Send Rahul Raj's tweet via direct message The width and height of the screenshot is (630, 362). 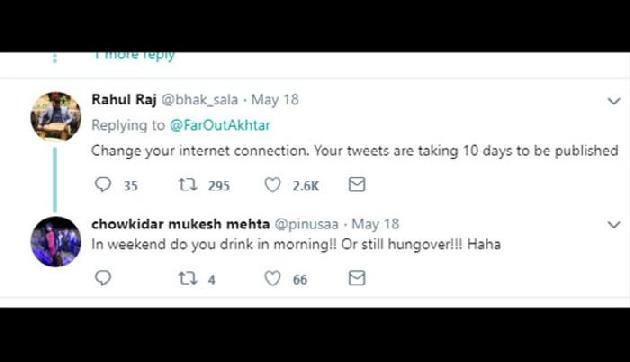[x=357, y=184]
